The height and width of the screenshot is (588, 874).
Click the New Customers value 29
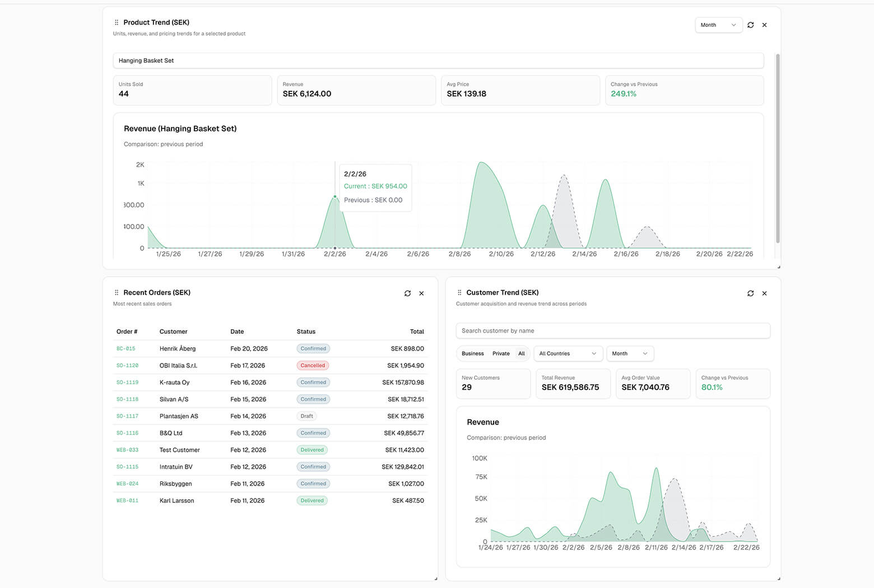click(467, 388)
